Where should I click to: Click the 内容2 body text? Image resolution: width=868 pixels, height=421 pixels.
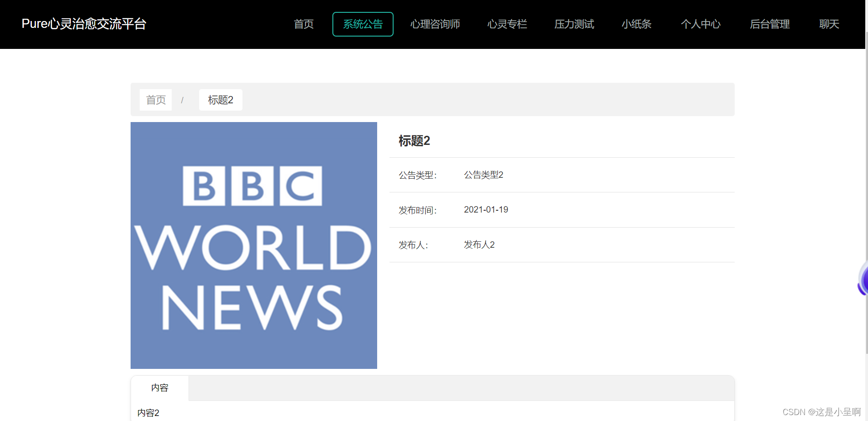click(x=148, y=413)
